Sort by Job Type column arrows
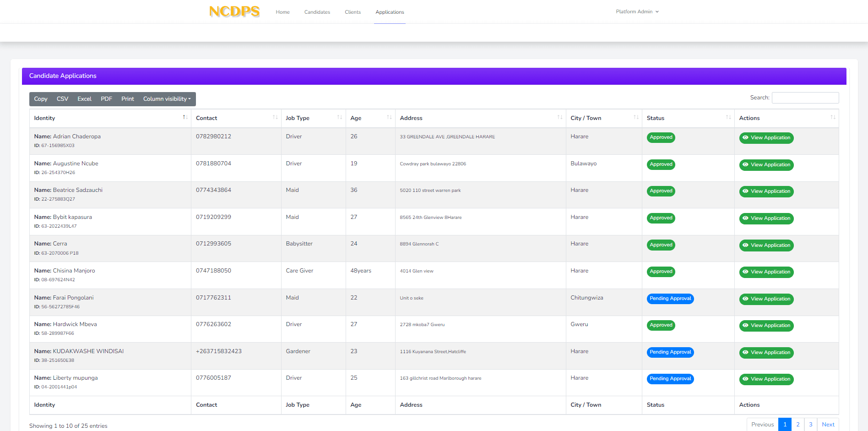Screen dimensions: 868x431 [340, 117]
